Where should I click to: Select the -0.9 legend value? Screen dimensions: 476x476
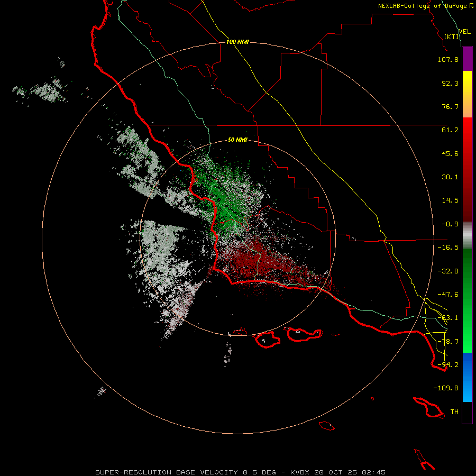tap(450, 224)
